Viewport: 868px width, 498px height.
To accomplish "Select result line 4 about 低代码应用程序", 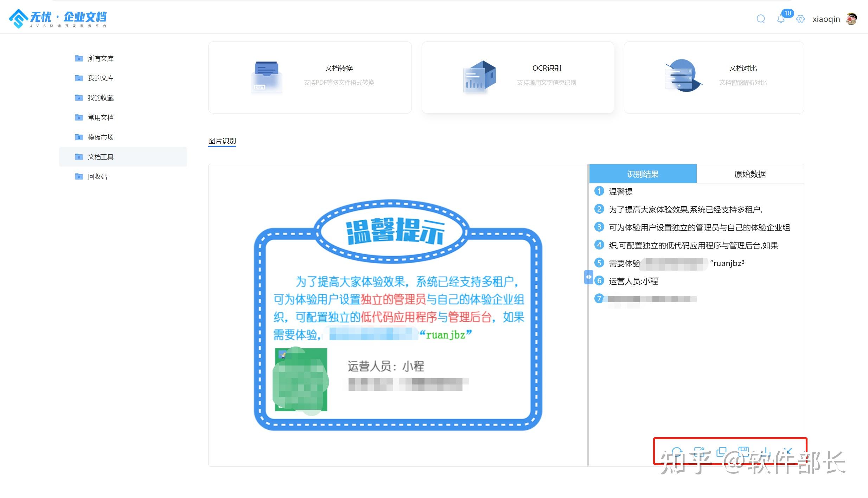I will click(693, 245).
